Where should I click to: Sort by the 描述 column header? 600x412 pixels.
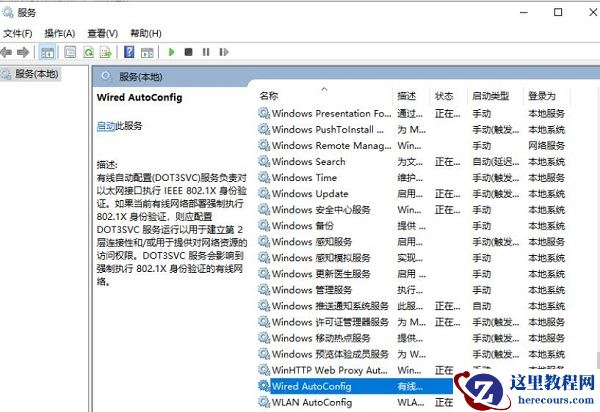406,96
